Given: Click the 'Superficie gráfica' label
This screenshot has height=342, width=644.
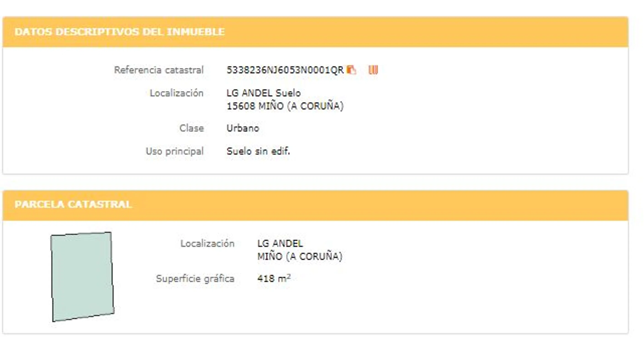Looking at the screenshot, I should click(195, 279).
